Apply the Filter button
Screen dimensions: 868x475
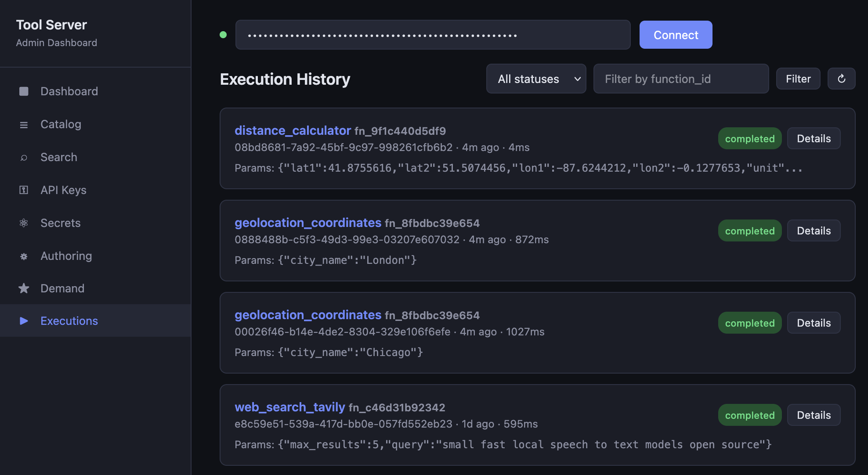point(798,79)
